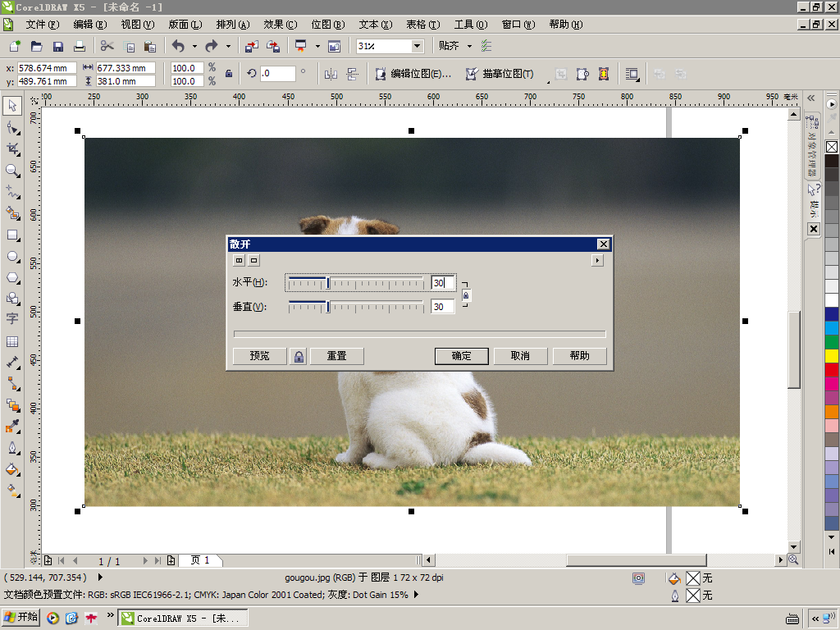This screenshot has height=630, width=840.
Task: Switch to the single preview pane view
Action: click(x=254, y=260)
